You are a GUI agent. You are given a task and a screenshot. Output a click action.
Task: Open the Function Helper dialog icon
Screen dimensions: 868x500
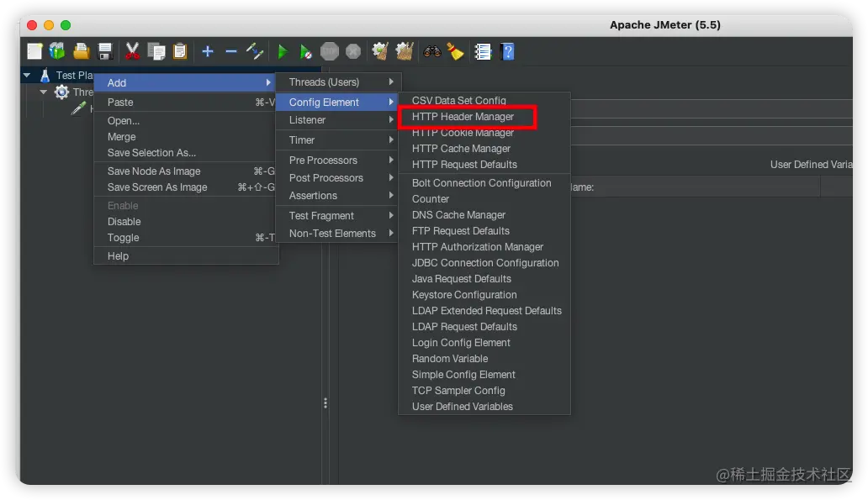point(483,51)
